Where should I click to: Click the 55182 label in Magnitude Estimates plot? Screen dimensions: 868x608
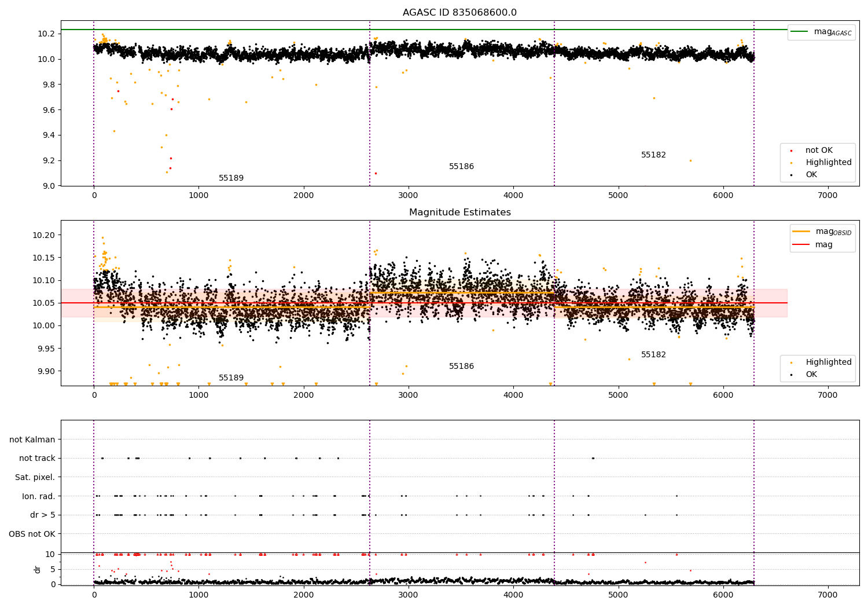pyautogui.click(x=653, y=355)
